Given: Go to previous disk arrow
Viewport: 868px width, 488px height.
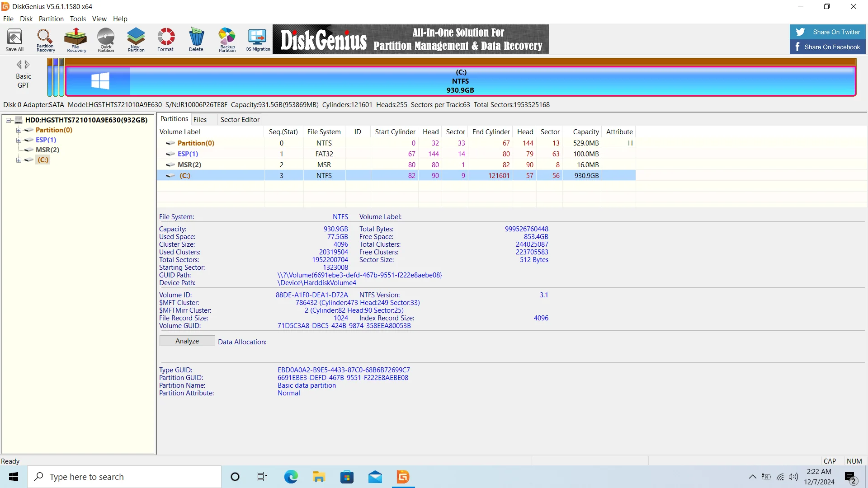Looking at the screenshot, I should [x=19, y=65].
